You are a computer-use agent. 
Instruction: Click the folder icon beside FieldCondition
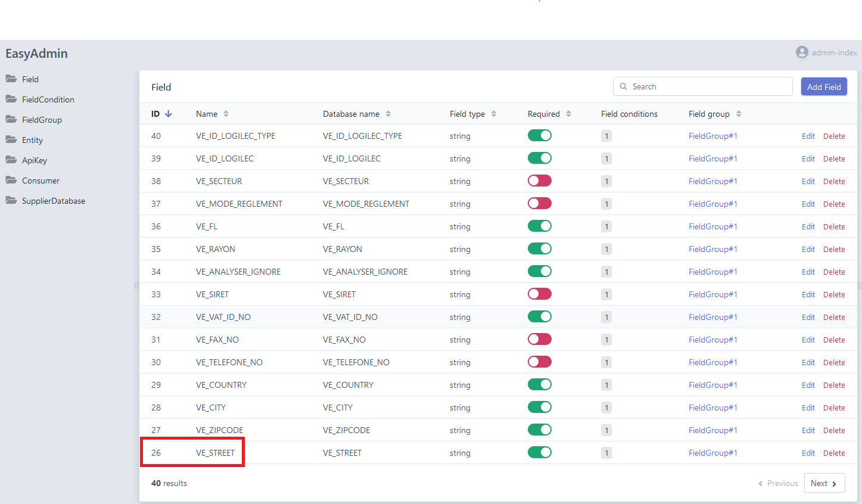(x=11, y=99)
